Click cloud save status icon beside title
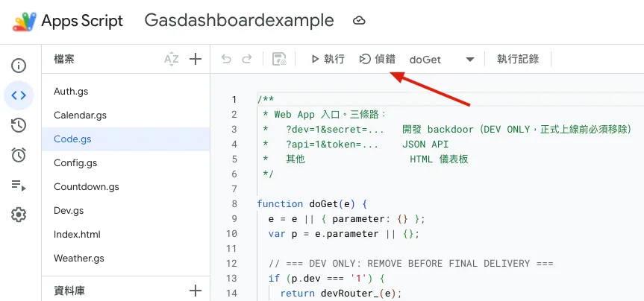 (360, 21)
